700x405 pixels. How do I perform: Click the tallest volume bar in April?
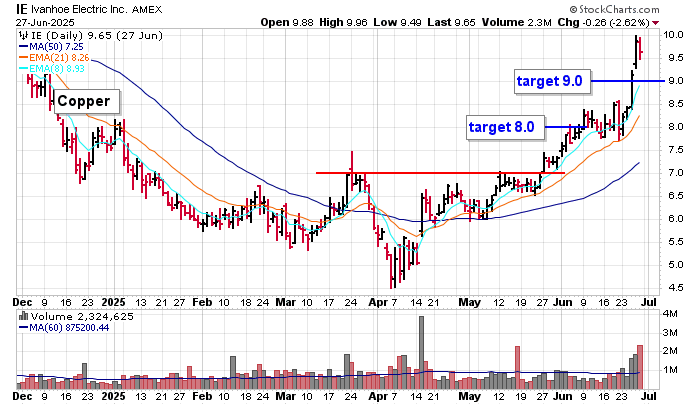click(x=421, y=351)
